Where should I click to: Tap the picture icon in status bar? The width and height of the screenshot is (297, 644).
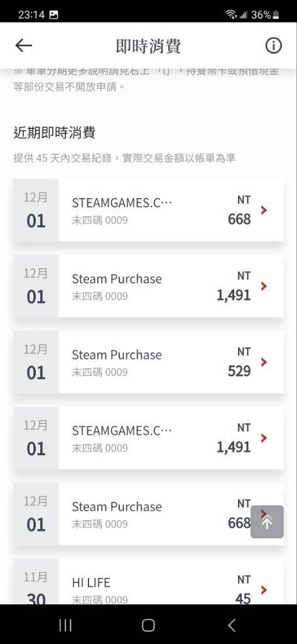click(x=54, y=15)
